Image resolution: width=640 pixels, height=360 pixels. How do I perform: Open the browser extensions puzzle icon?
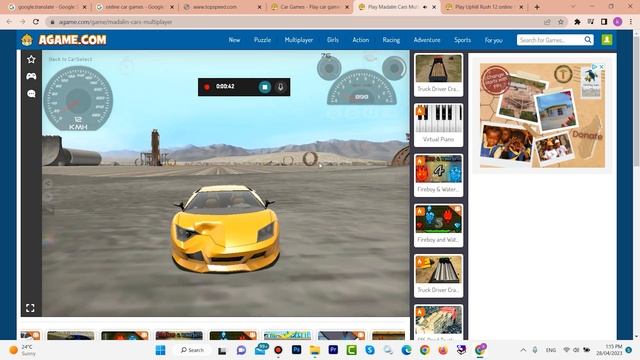click(x=577, y=22)
